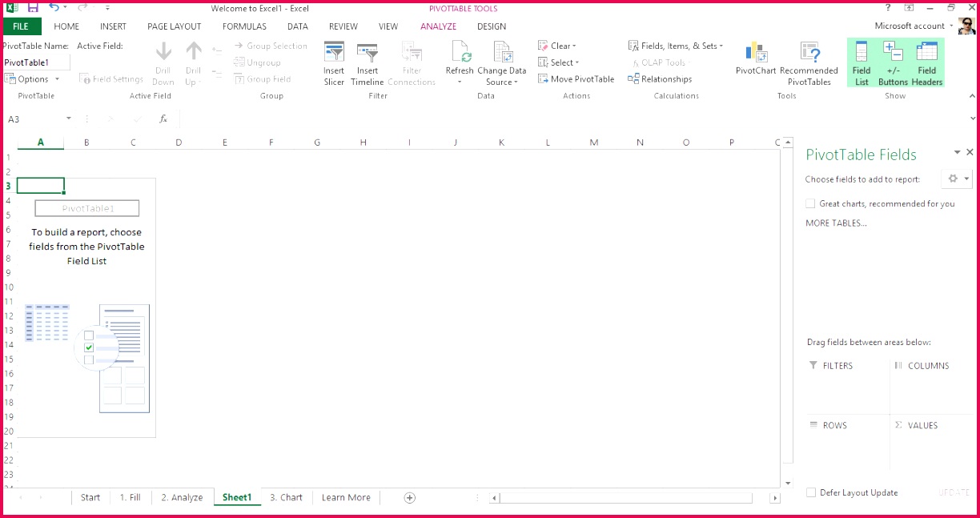
Task: Click the COLUMNS area in field pane
Action: [932, 386]
